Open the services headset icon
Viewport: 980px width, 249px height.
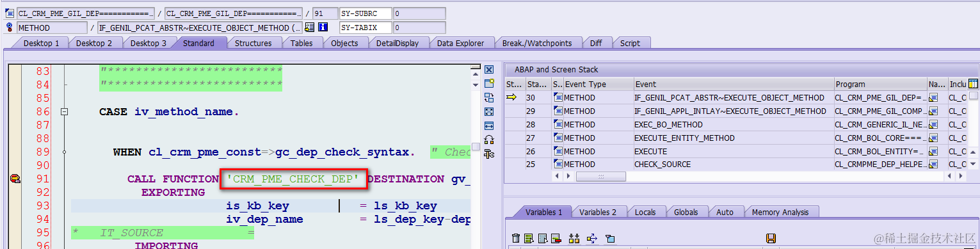(489, 140)
